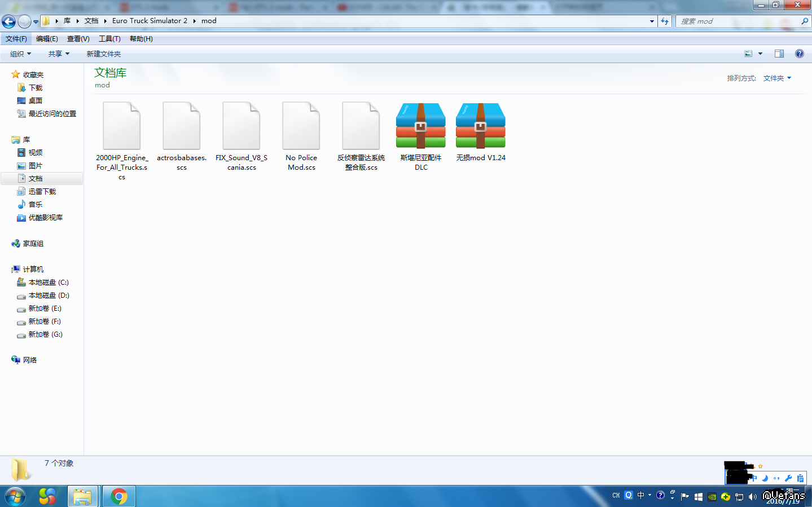Expand the address bar previous locations dropdown

click(652, 21)
